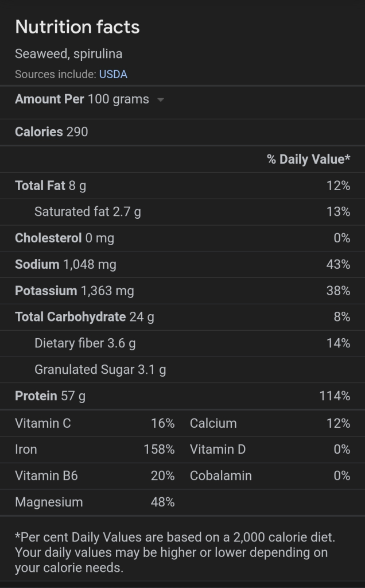The image size is (365, 588).
Task: Click the Calories 290 row
Action: coord(52,132)
